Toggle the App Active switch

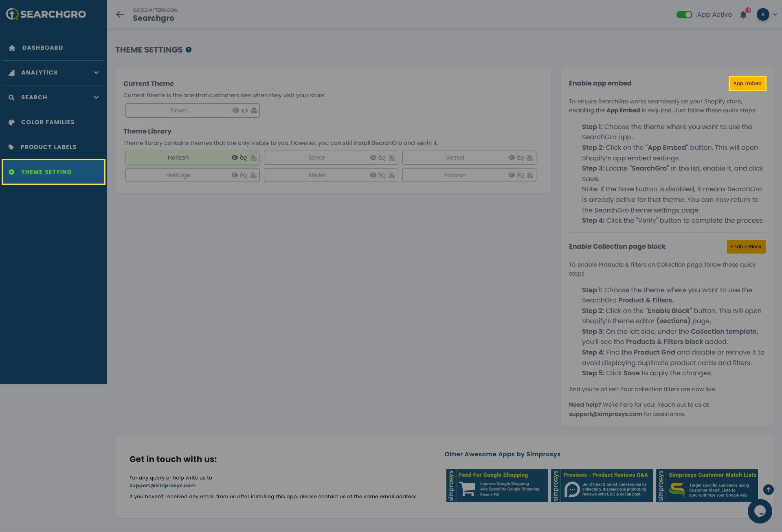684,15
